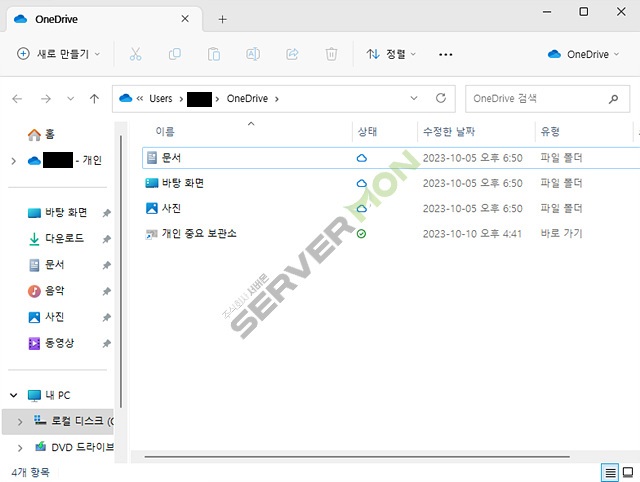Open OneDrive status dropdown at toolbar right
The height and width of the screenshot is (482, 640).
coord(584,54)
